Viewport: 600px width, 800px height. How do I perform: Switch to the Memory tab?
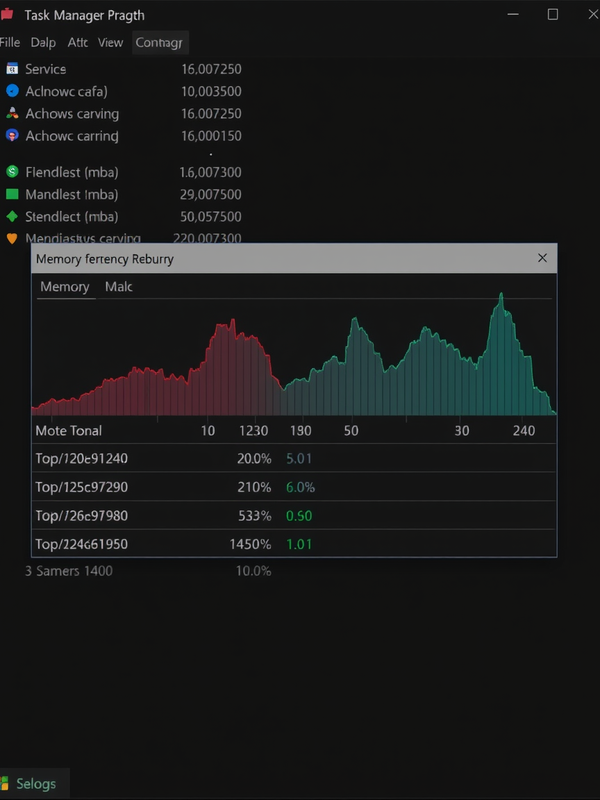[65, 287]
